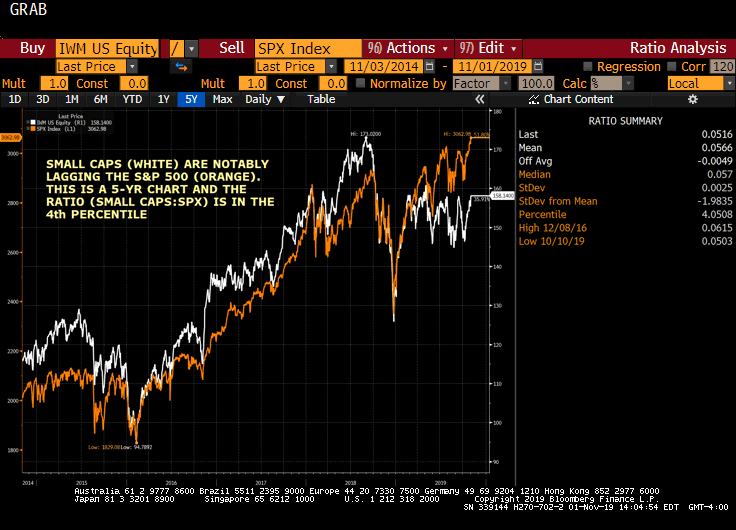Click the RATIO SUMMARY heading
Image resolution: width=736 pixels, height=530 pixels.
click(625, 121)
